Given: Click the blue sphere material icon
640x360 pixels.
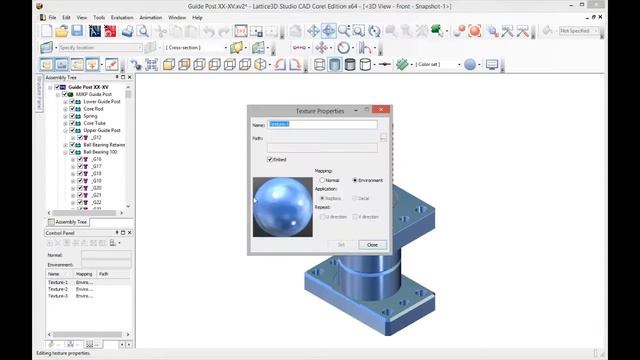Looking at the screenshot, I should [470, 64].
